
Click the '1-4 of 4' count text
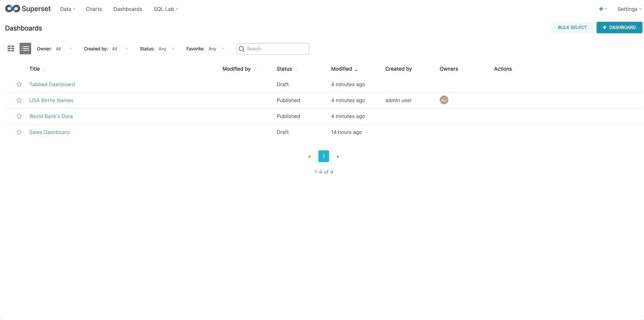point(324,172)
